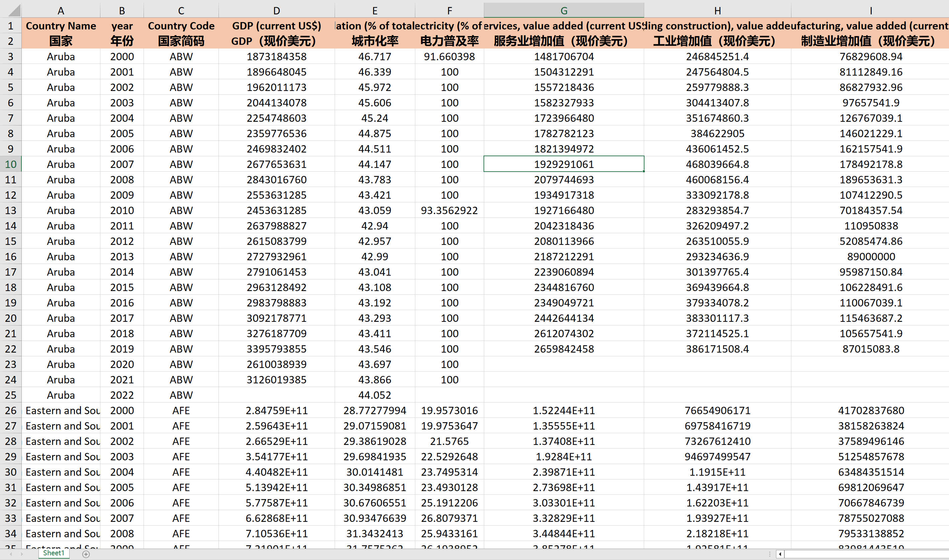Select column G header
This screenshot has width=949, height=560.
(x=564, y=11)
